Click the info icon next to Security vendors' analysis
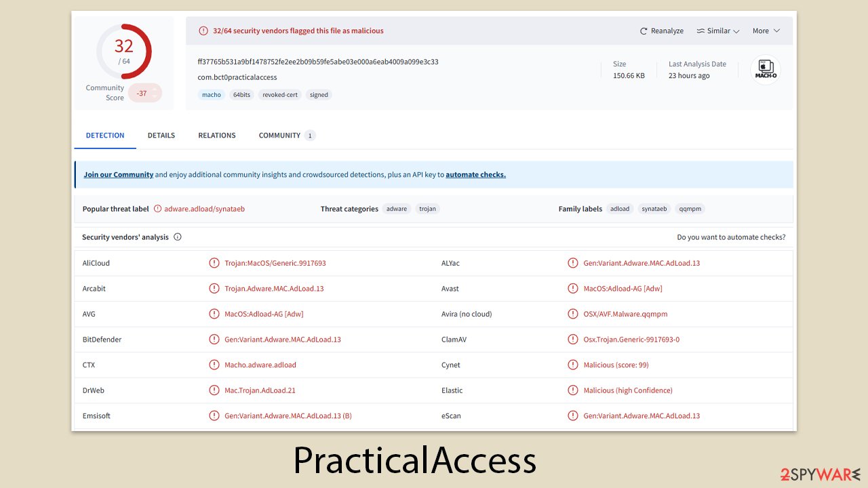 (x=178, y=237)
